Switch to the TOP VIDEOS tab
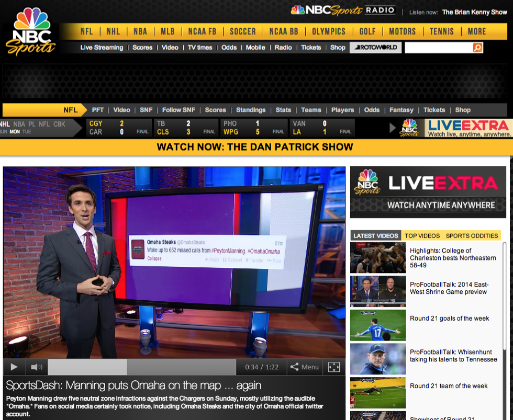The height and width of the screenshot is (420, 513). point(422,236)
